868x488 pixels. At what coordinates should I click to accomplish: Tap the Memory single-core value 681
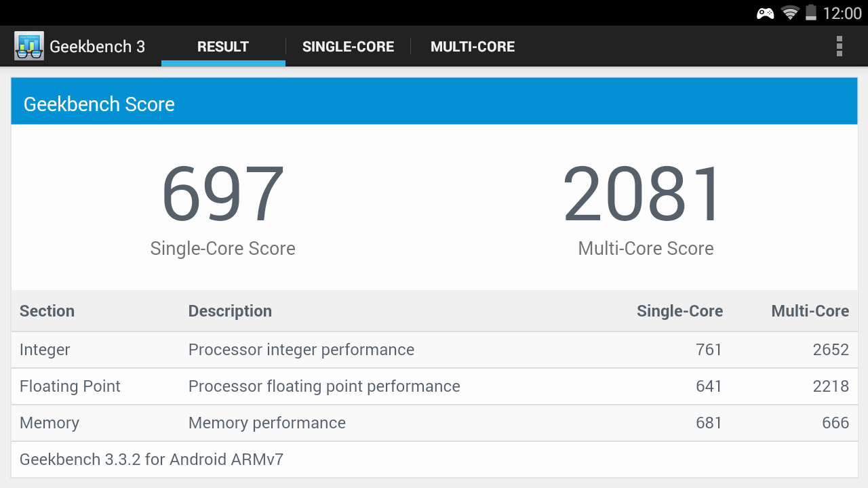pos(709,423)
